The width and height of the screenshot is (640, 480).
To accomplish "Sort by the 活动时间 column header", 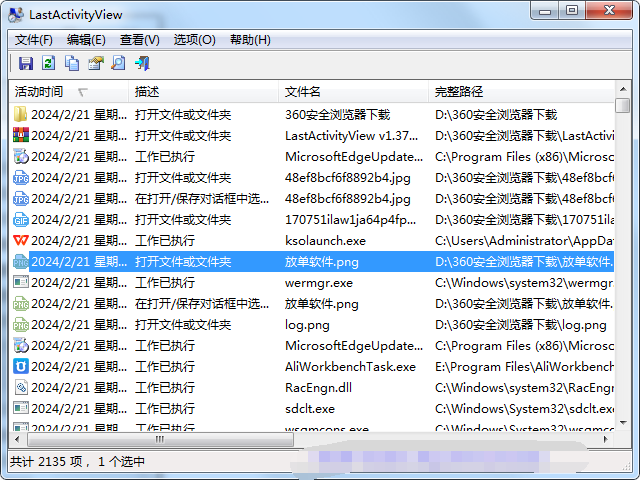I will click(68, 92).
